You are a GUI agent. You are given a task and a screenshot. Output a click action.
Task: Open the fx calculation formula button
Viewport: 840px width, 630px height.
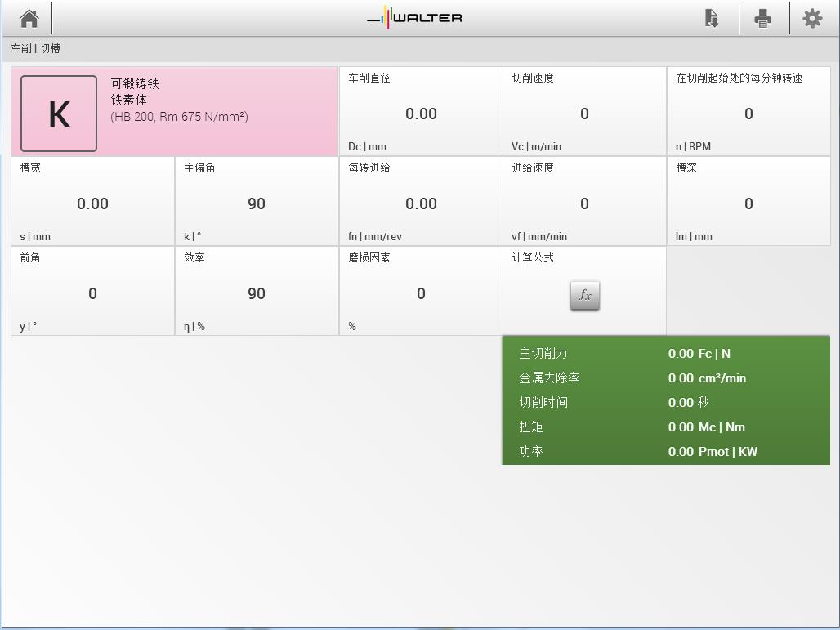click(x=585, y=295)
